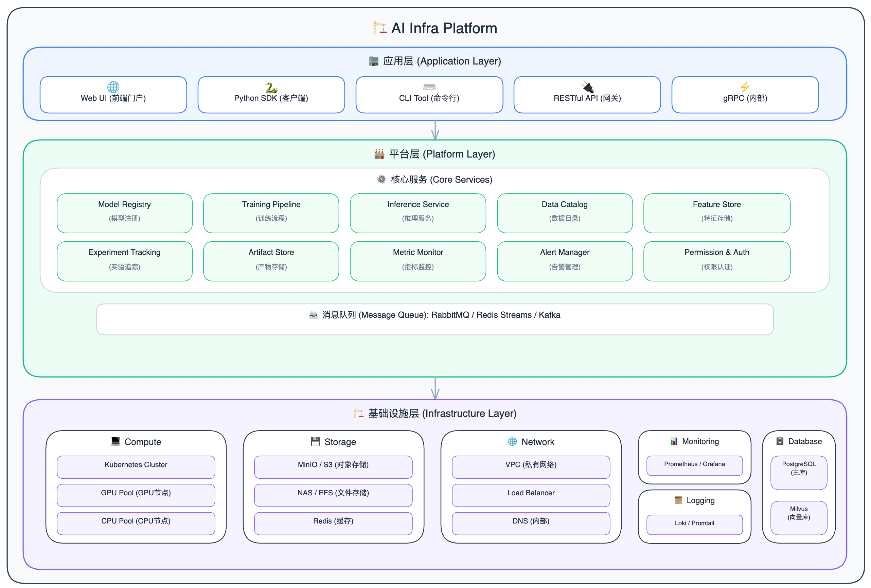Click the Monitoring group heading

(x=700, y=441)
